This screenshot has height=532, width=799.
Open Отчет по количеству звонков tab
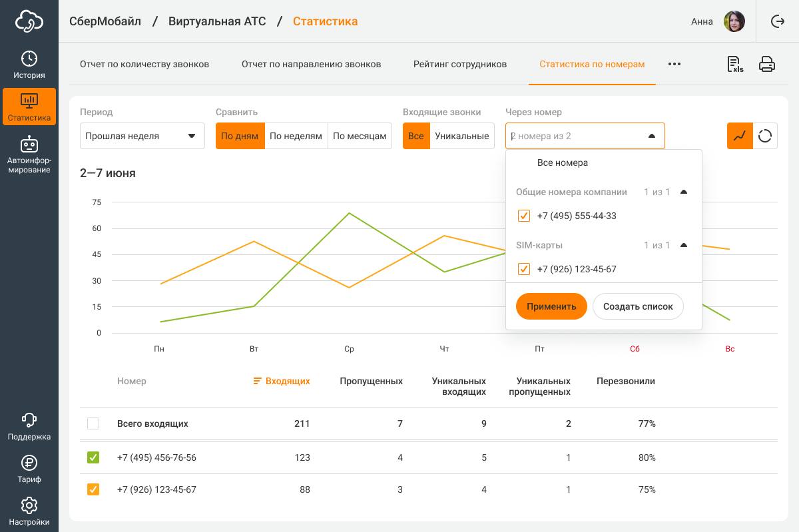click(144, 64)
